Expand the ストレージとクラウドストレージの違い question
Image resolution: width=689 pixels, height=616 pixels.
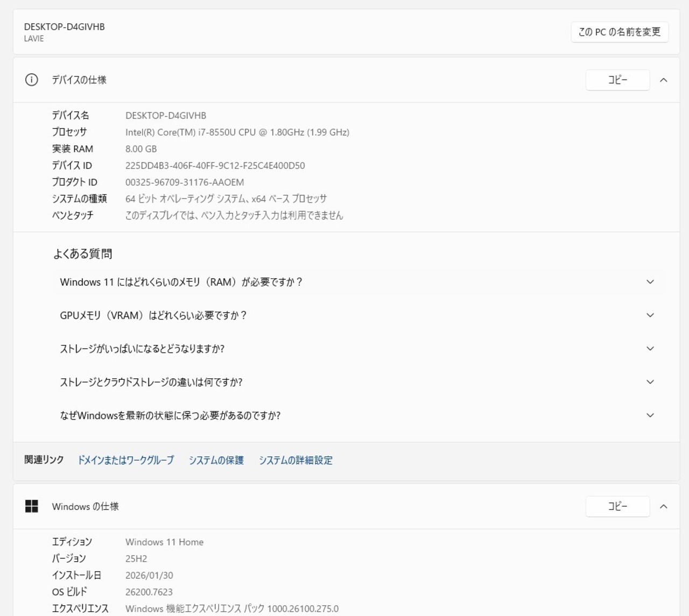click(x=359, y=382)
